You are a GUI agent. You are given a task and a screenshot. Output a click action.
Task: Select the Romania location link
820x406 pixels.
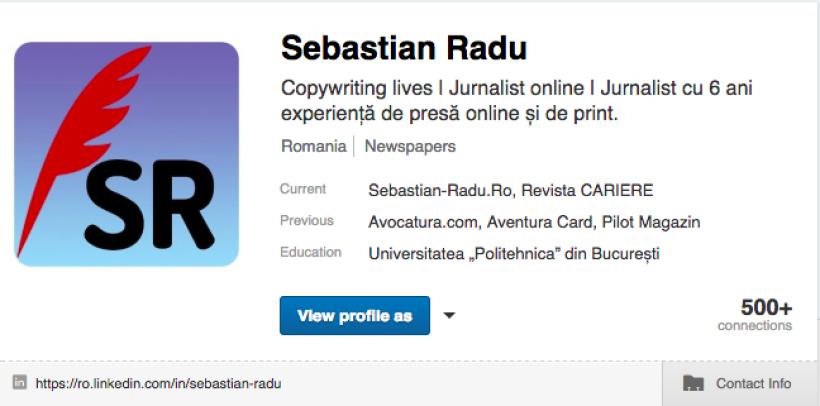click(x=313, y=146)
